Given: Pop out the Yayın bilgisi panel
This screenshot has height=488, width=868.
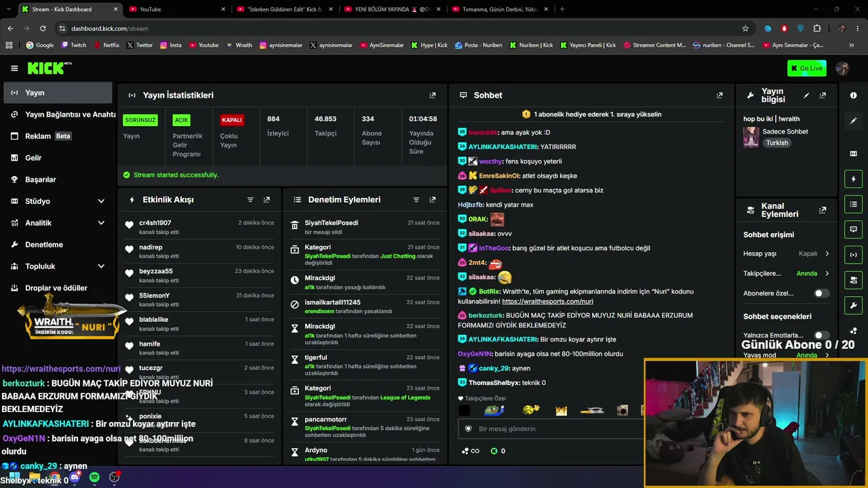Looking at the screenshot, I should pos(823,96).
